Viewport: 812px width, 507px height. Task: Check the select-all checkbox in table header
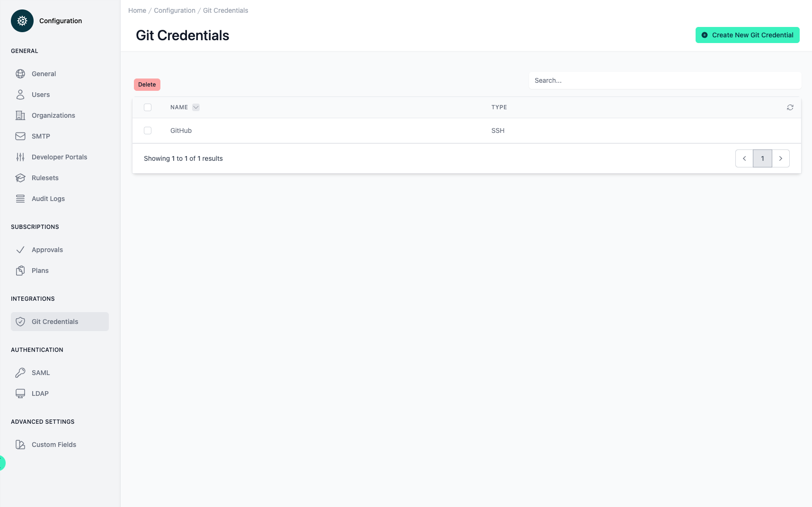tap(147, 107)
